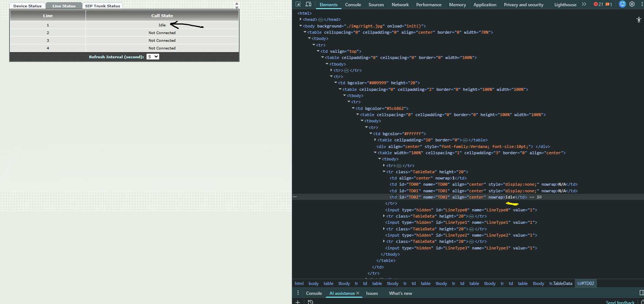Open the Console tab in the top DevTools bar
The height and width of the screenshot is (304, 644).
(x=353, y=5)
